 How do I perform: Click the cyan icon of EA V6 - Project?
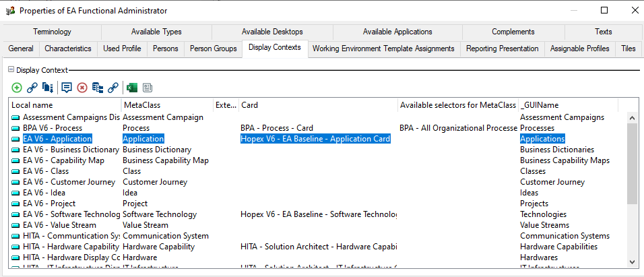[15, 204]
